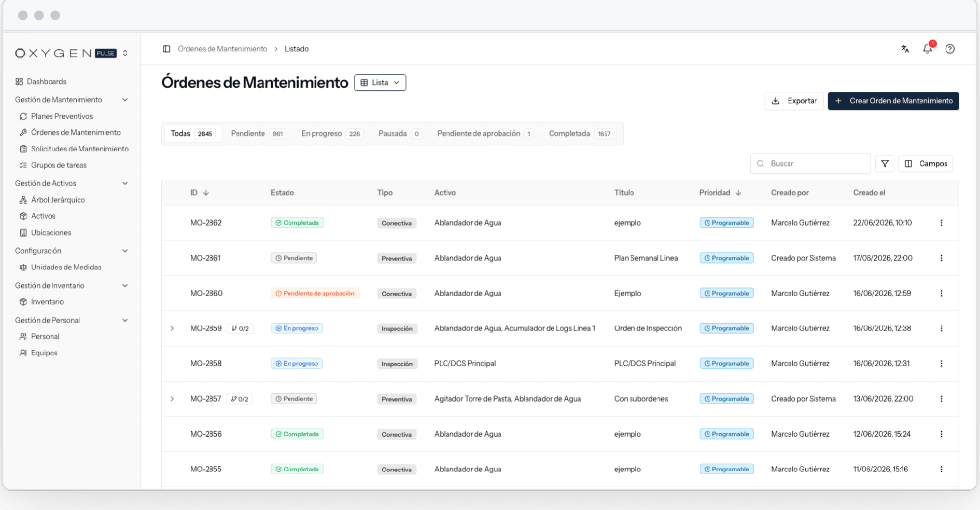Collapse Gestión de Mantenimiento section

(125, 100)
